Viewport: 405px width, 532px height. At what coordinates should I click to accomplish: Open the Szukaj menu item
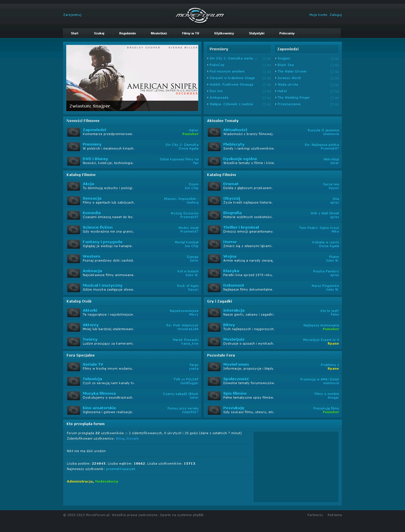click(99, 33)
